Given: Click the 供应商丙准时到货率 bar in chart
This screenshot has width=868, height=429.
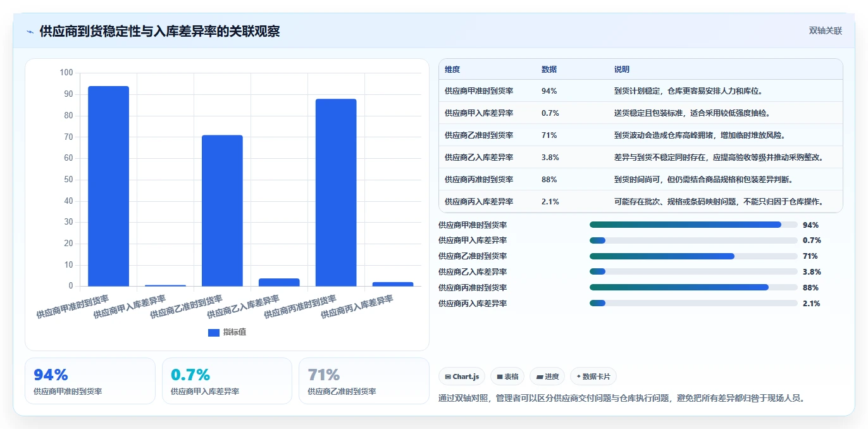Looking at the screenshot, I should tap(336, 192).
